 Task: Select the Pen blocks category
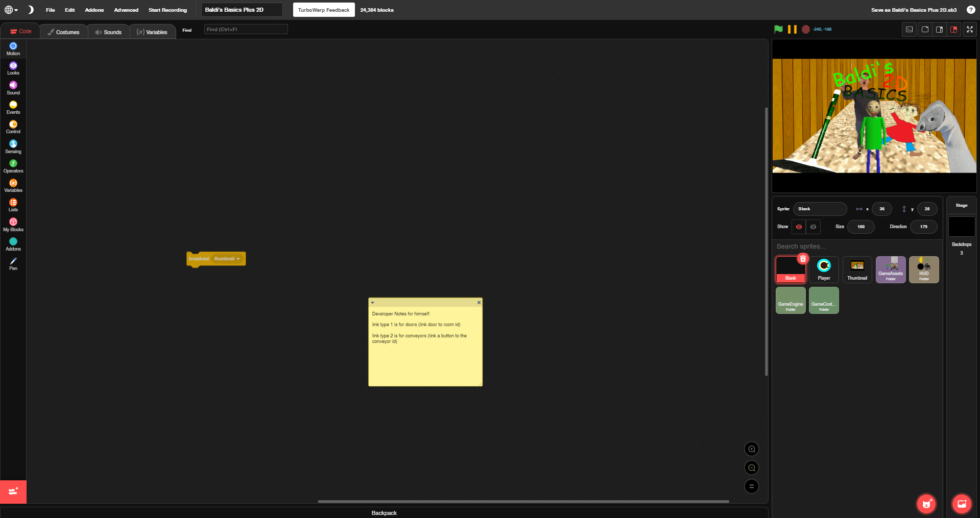coord(13,264)
